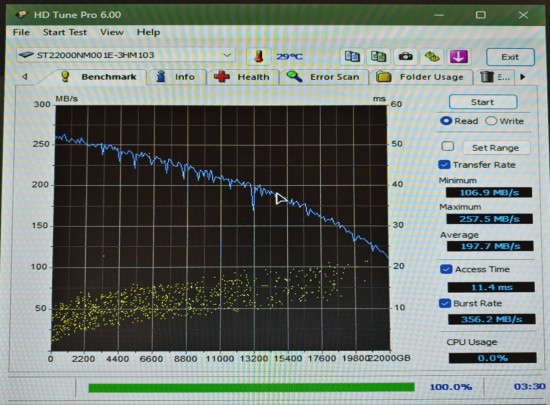Click the 100.0% progress text
The width and height of the screenshot is (550, 405).
pos(451,387)
